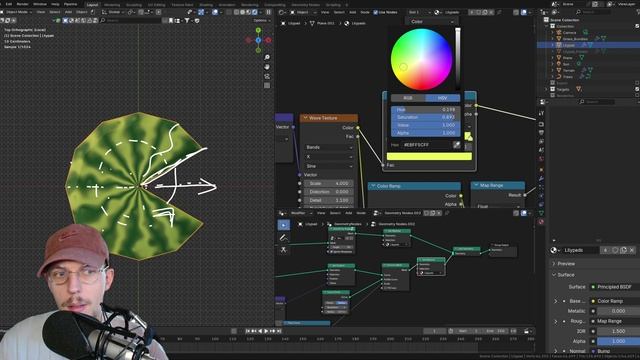
Task: Expand the Base Color Ramp row arrow
Action: tap(556, 301)
